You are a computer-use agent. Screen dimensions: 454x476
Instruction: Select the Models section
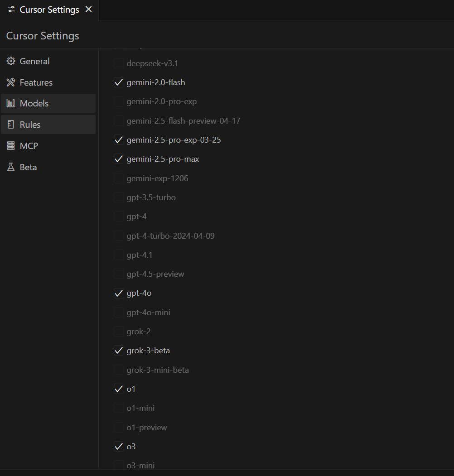coord(48,103)
